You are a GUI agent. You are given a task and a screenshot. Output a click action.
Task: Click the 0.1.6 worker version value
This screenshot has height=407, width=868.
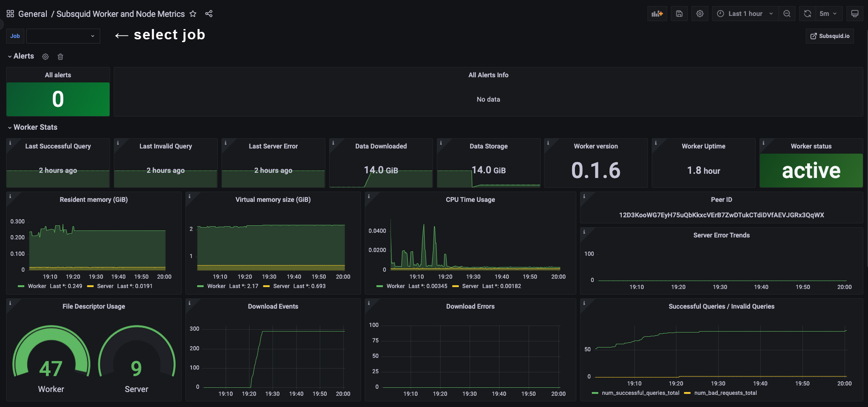tap(596, 170)
